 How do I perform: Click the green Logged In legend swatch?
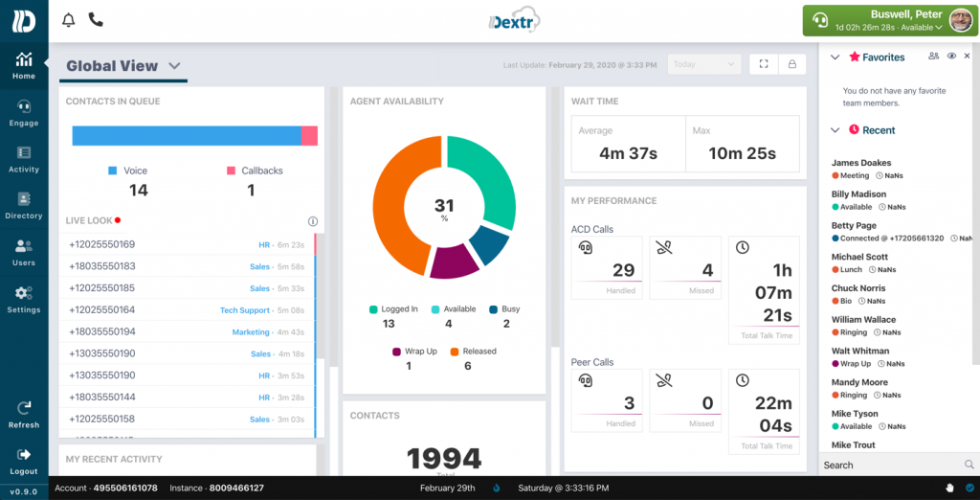pyautogui.click(x=373, y=309)
